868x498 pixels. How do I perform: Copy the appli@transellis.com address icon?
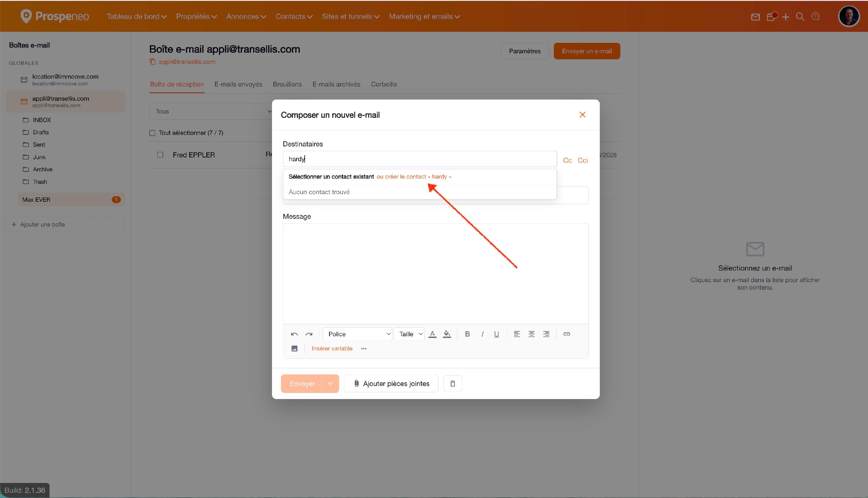click(x=152, y=62)
